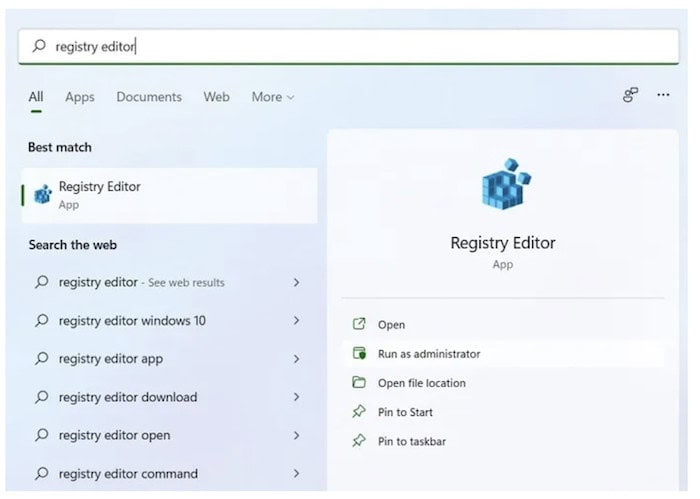Viewport: 700px width, 499px height.
Task: Click magnifier icon beside 'registry editor open'
Action: [x=42, y=434]
